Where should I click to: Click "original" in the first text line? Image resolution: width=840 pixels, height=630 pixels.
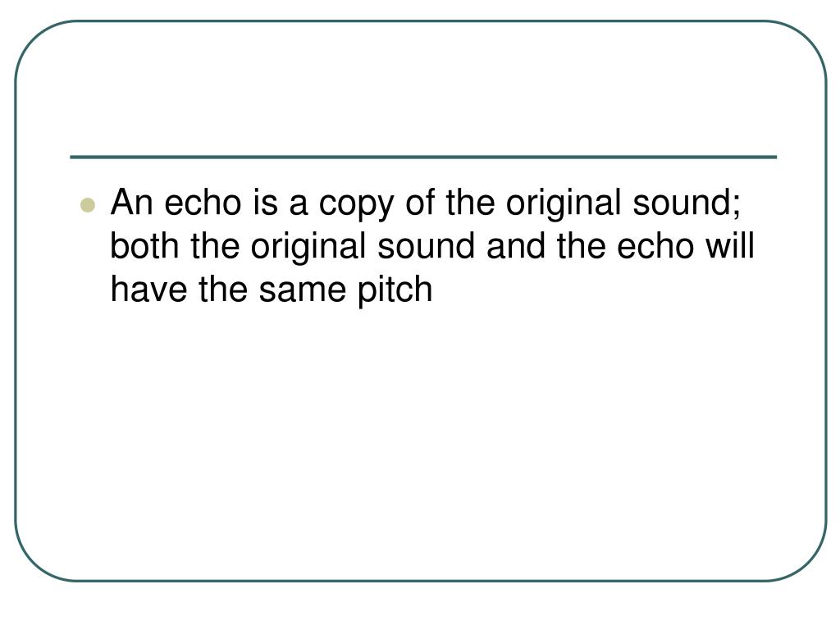coord(563,205)
